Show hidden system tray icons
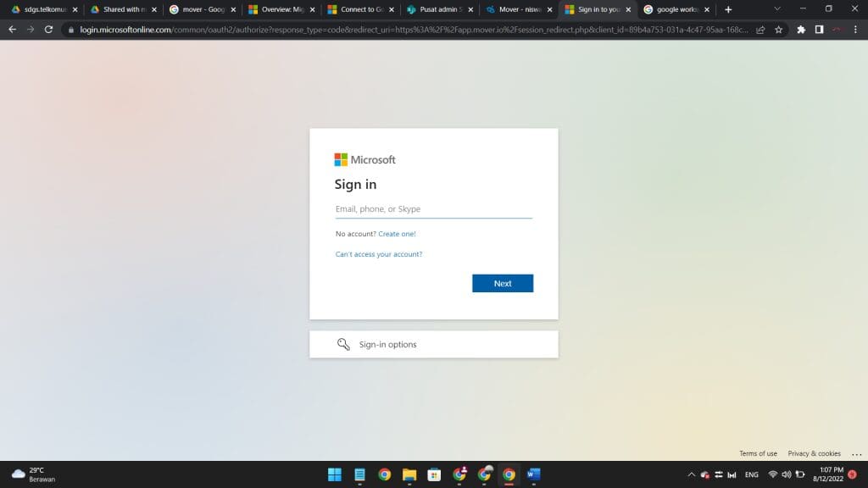 pos(692,474)
